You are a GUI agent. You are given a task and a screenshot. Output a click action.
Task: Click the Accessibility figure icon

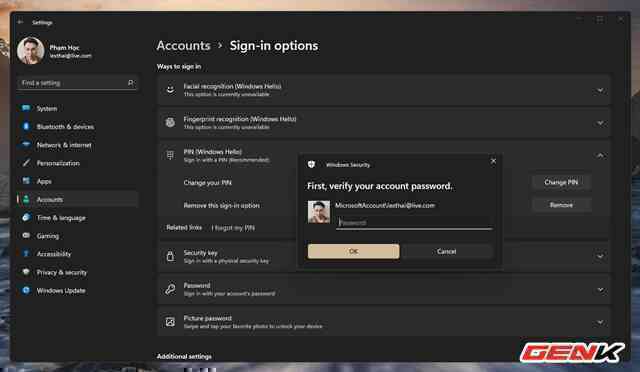pyautogui.click(x=26, y=254)
